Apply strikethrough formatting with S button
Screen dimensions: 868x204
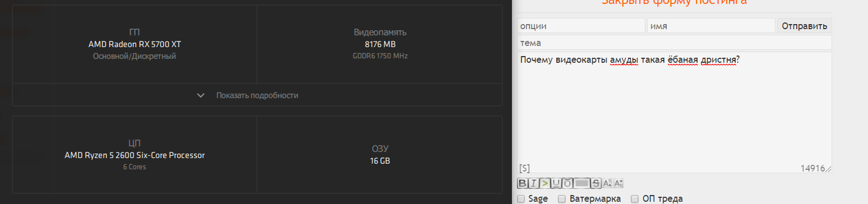pos(596,183)
